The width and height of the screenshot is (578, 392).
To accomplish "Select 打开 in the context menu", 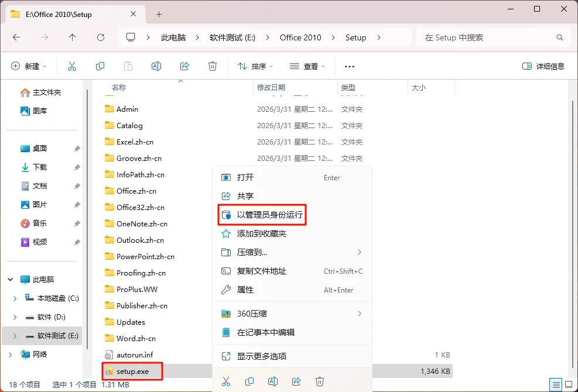I will [x=292, y=178].
